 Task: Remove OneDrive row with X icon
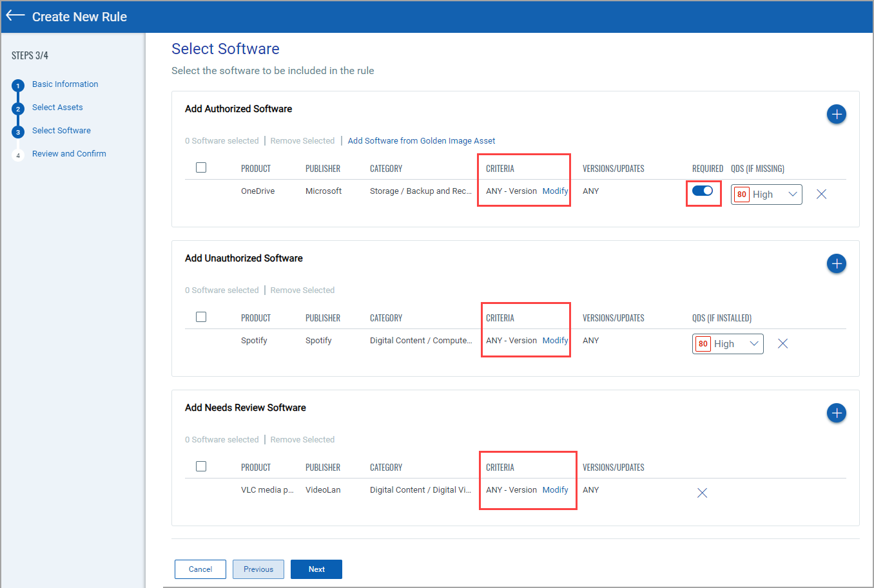(821, 194)
